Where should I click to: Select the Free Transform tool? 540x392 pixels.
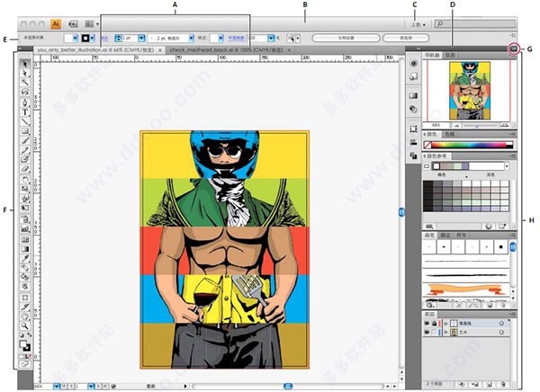(x=25, y=208)
